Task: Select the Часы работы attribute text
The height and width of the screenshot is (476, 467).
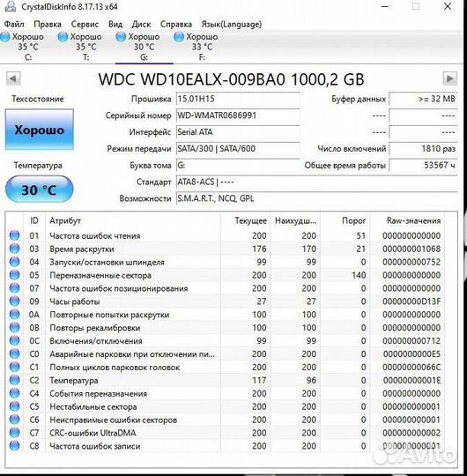Action: pyautogui.click(x=75, y=301)
